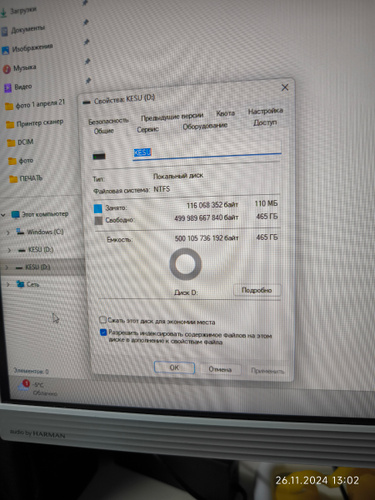Image resolution: width=375 pixels, height=500 pixels.
Task: Open the Загрузки downloads folder icon
Action: point(4,13)
